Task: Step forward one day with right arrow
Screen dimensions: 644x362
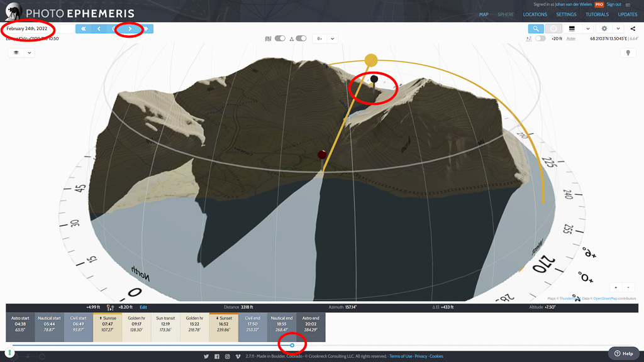Action: pos(130,29)
